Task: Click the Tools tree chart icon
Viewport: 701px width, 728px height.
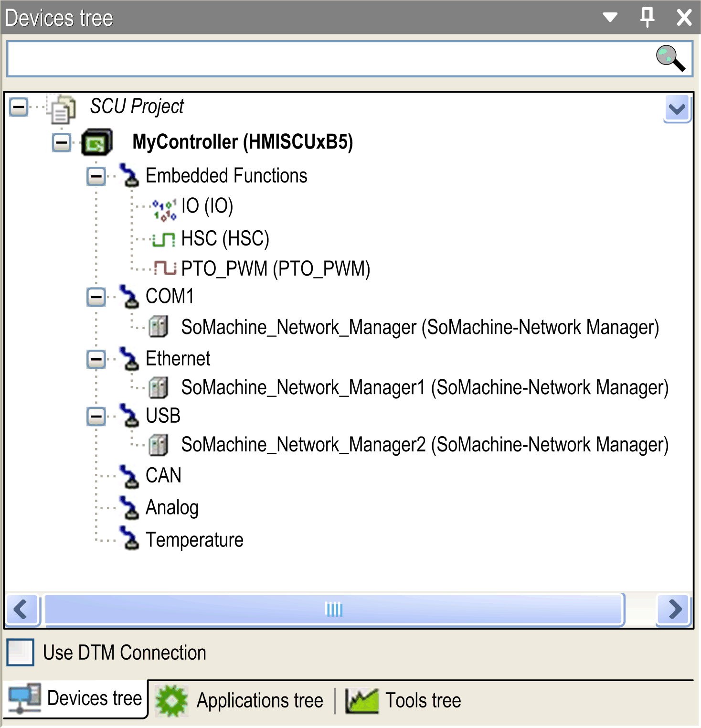Action: coord(361,701)
